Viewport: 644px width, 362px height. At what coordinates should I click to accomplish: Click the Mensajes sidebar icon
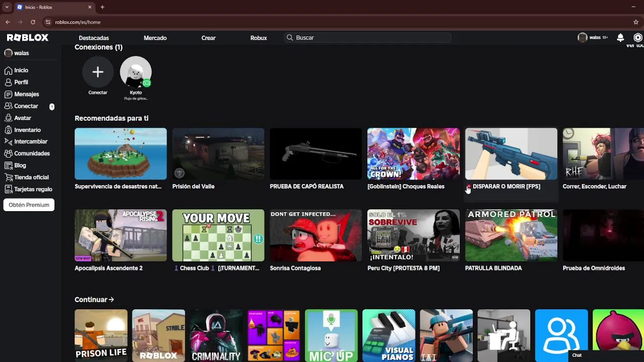point(8,94)
